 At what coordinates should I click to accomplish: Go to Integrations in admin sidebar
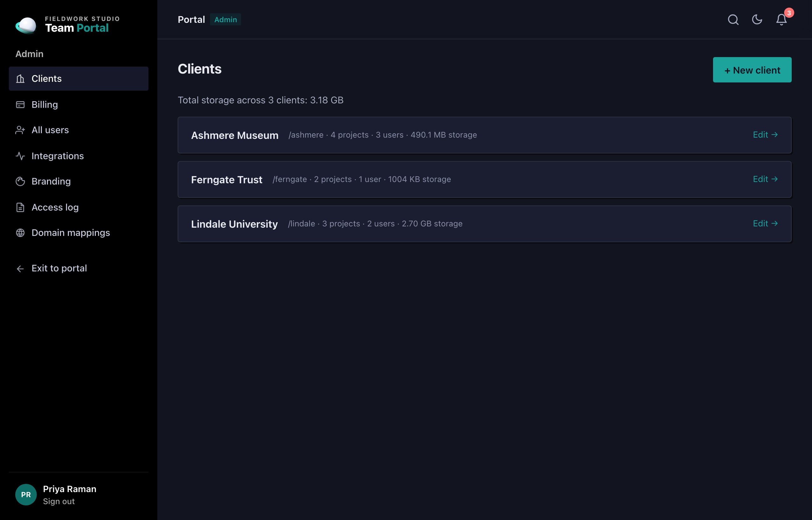click(x=79, y=156)
